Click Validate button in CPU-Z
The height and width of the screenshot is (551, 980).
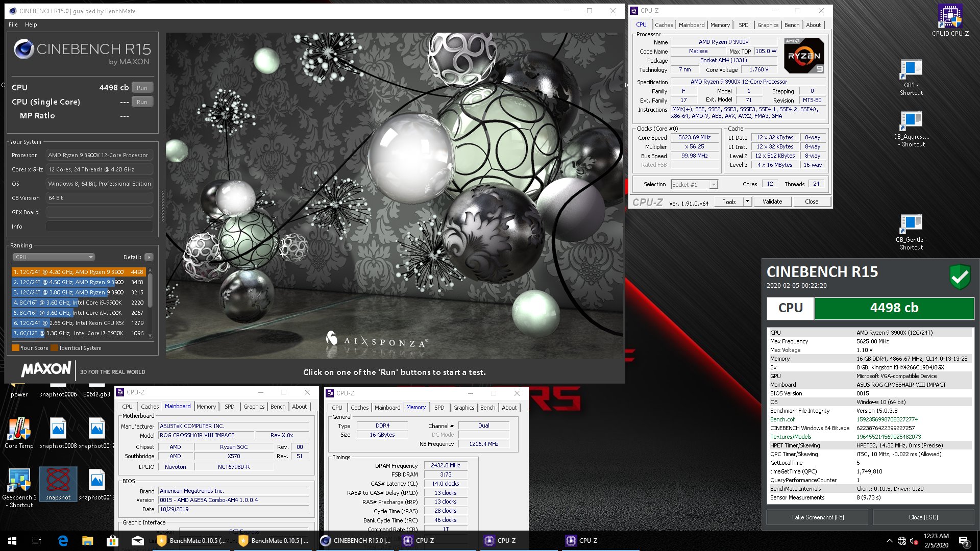click(772, 202)
